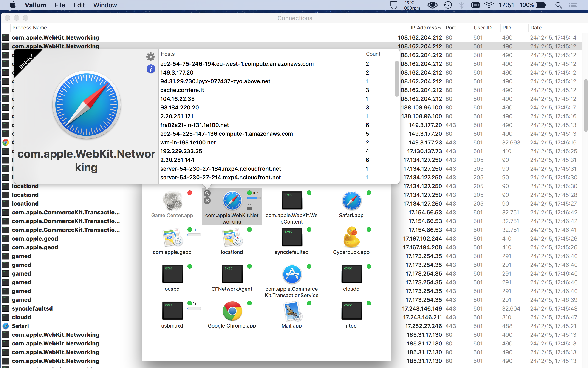The image size is (588, 368).
Task: Click the magnifier icon on WebKit.Networking tile
Action: [x=207, y=193]
